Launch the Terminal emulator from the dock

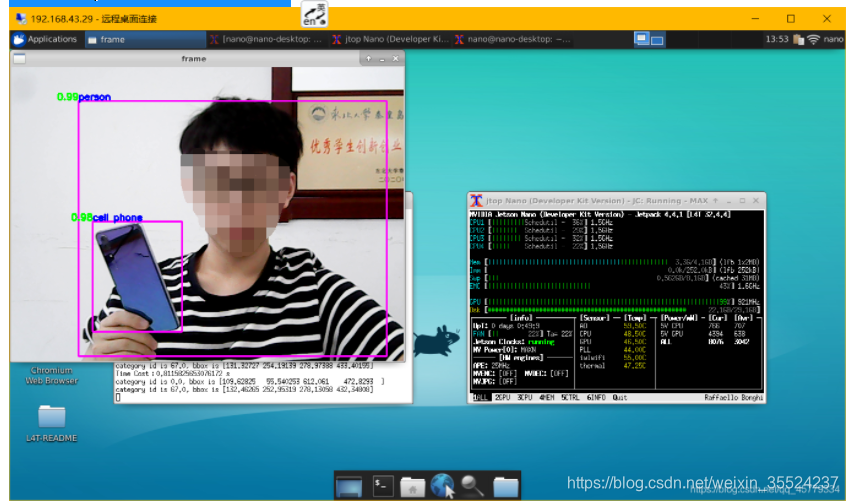382,486
